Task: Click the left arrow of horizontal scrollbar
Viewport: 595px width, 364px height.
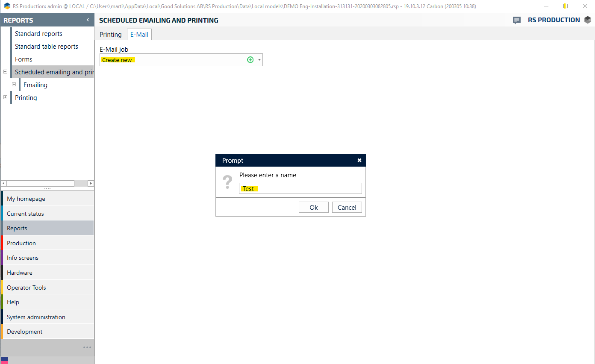Action: pos(4,183)
